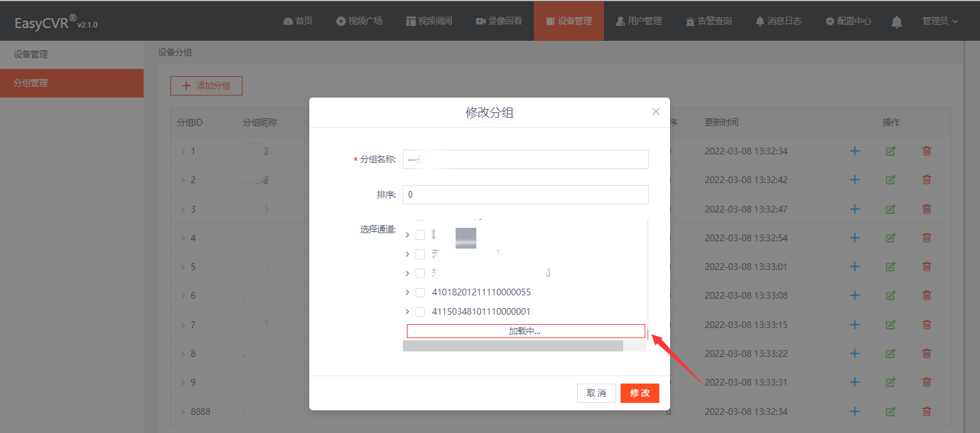Check the box for channel 41018201211110000055
Image resolution: width=980 pixels, height=433 pixels.
click(420, 293)
